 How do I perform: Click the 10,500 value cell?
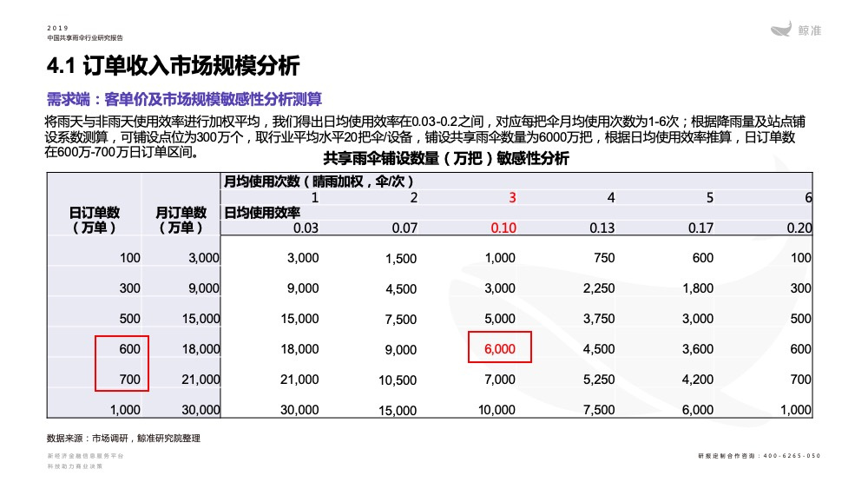(x=398, y=380)
